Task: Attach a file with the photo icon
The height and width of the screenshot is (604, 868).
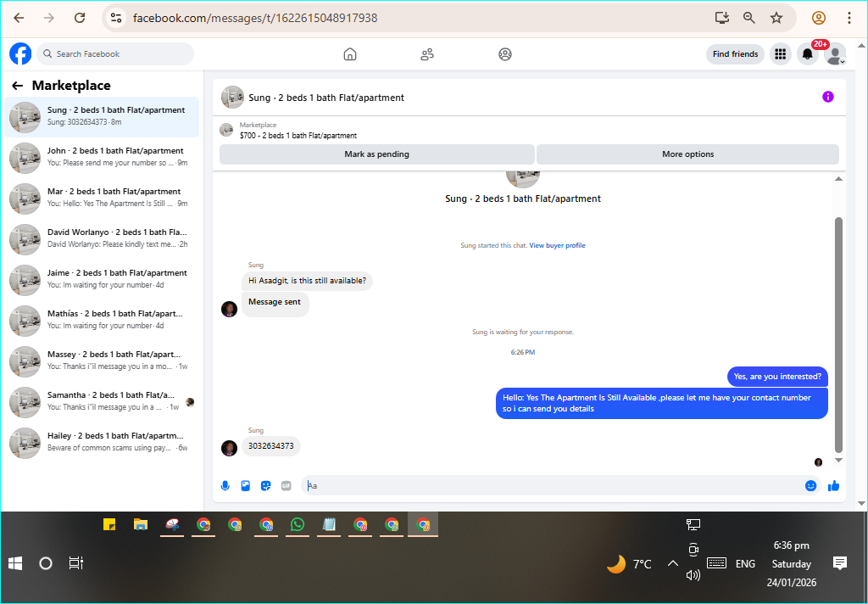Action: coord(245,486)
